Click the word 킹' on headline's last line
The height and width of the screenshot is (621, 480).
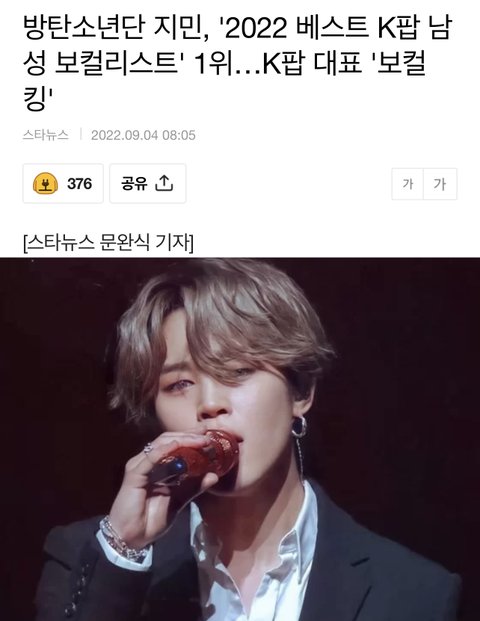tap(38, 99)
